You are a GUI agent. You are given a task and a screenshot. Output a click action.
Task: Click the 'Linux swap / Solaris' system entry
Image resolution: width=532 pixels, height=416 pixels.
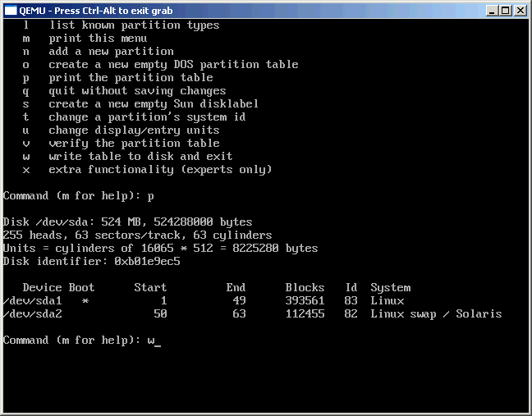[x=436, y=314]
